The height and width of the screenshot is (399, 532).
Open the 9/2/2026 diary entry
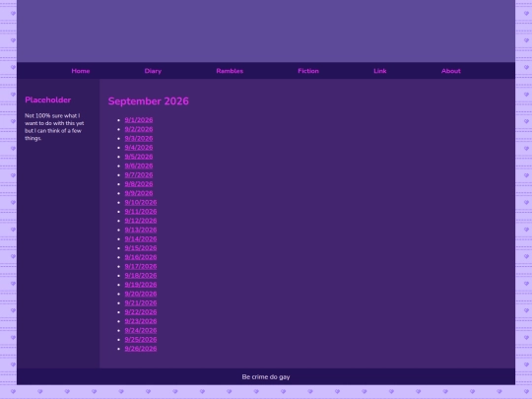click(139, 129)
